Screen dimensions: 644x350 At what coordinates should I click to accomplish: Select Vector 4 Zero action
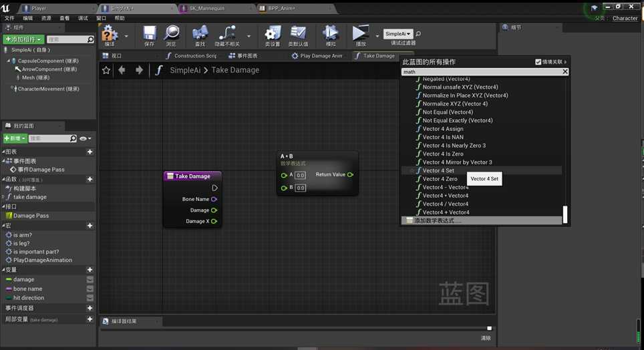(440, 179)
